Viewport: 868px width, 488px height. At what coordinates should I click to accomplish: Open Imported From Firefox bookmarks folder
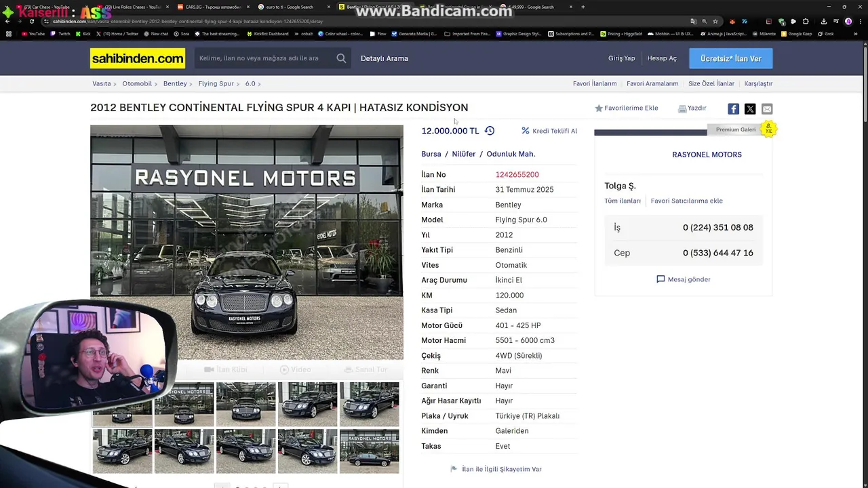[x=467, y=34]
